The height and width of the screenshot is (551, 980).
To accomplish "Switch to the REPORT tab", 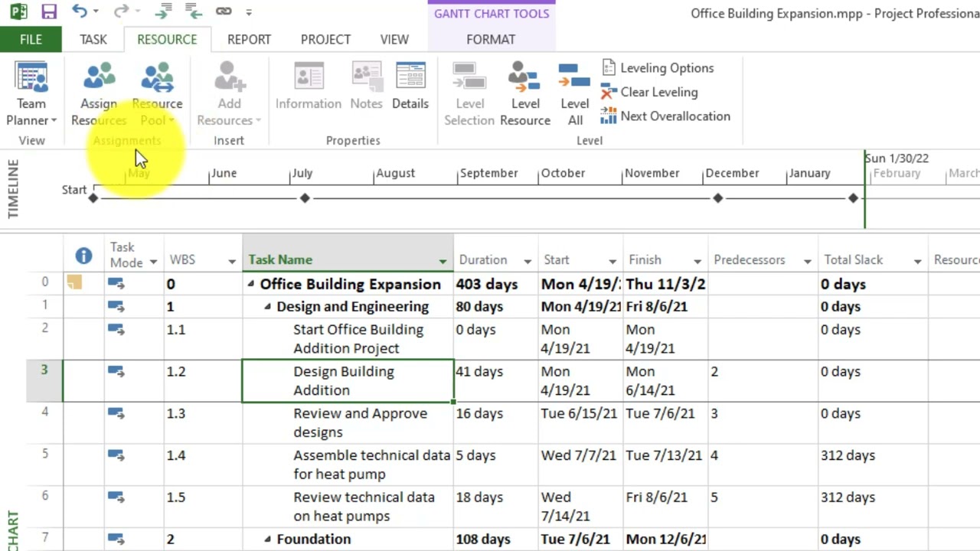I will tap(249, 39).
